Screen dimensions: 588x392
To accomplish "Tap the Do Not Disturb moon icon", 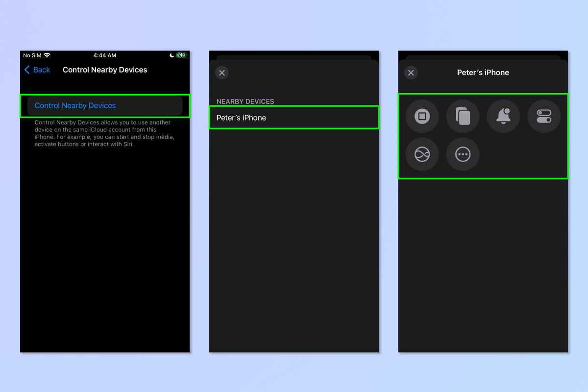I will 171,55.
